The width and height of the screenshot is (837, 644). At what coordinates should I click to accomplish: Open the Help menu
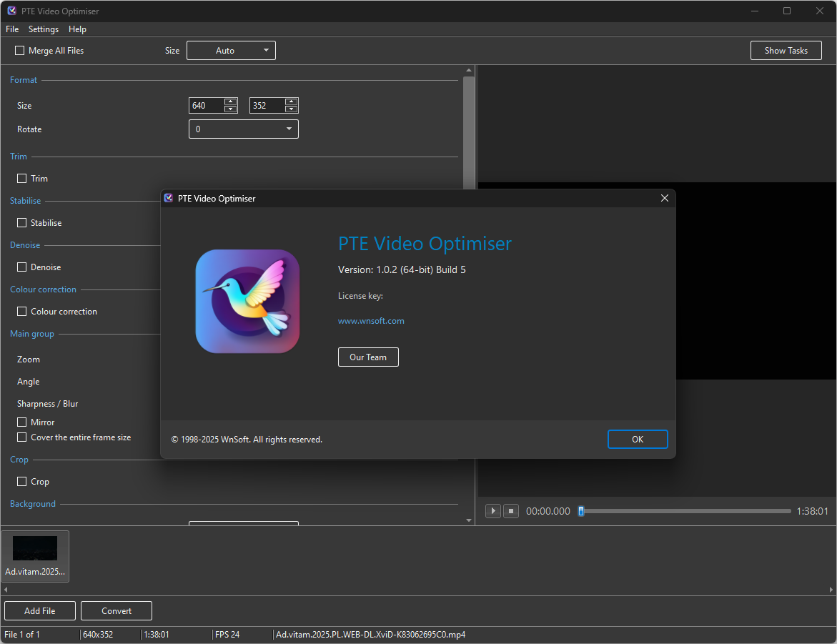[x=77, y=29]
